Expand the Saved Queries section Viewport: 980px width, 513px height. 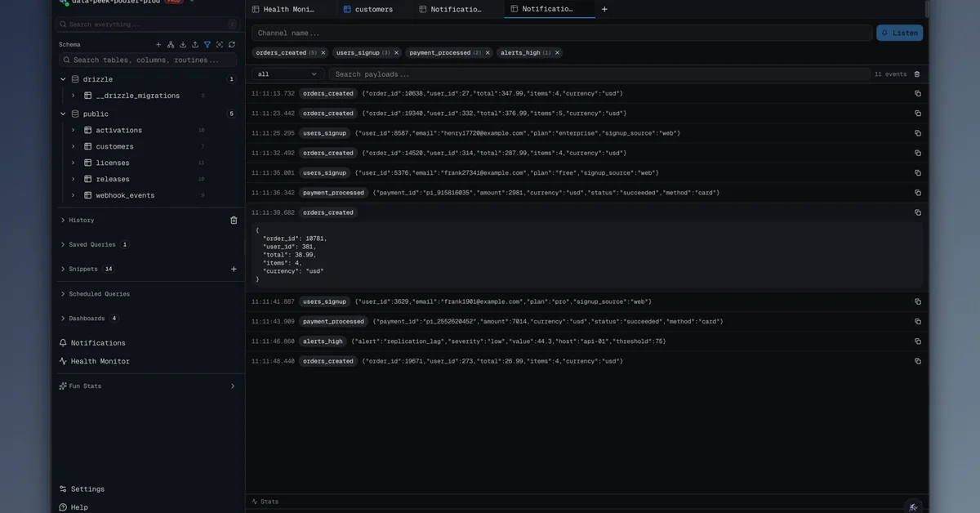[63, 245]
